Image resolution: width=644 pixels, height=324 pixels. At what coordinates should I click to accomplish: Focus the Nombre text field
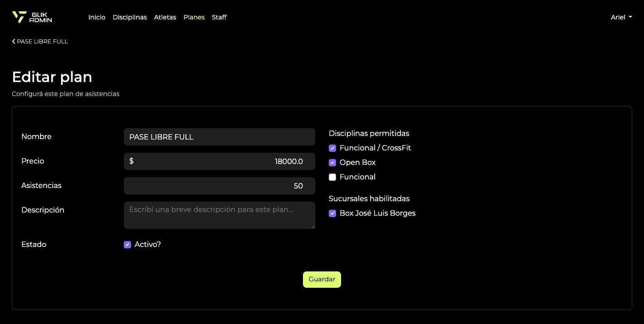coord(219,137)
